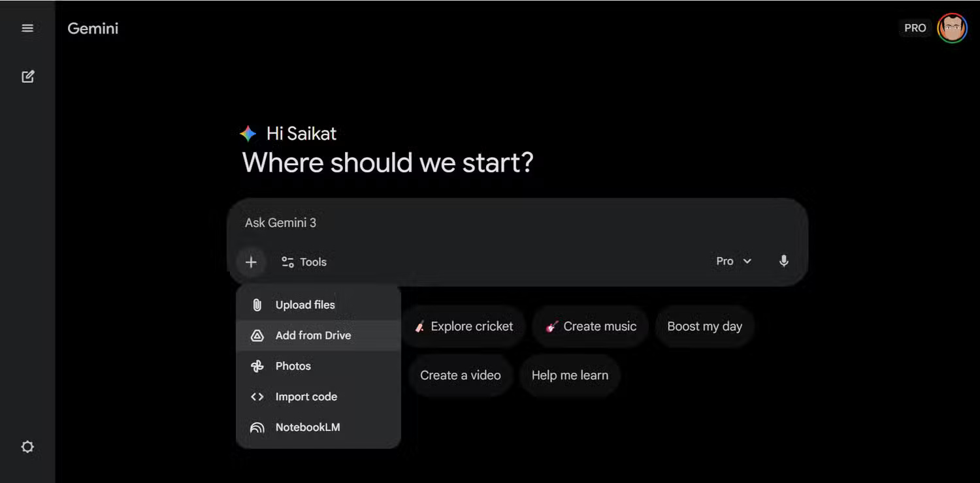Click the Create a video chip
Screen dimensions: 980x483
[x=460, y=375]
